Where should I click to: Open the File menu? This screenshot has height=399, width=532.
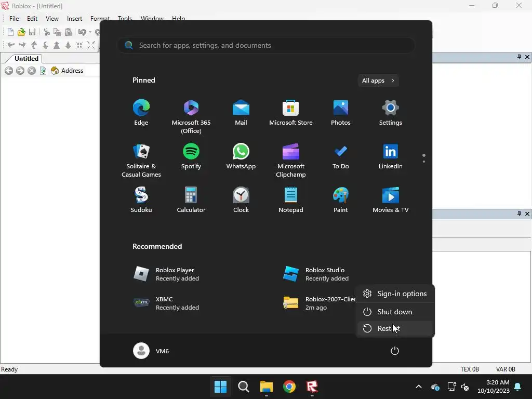(14, 19)
